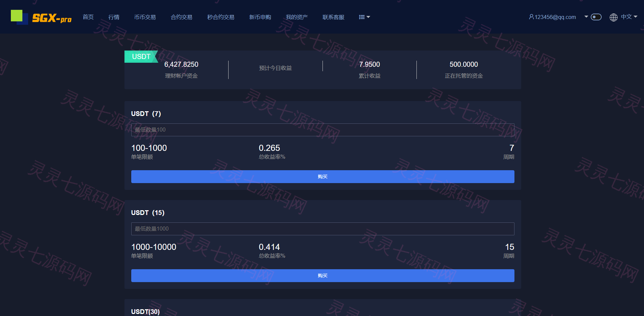The height and width of the screenshot is (316, 644).
Task: Open 我的资产 link
Action: point(297,17)
